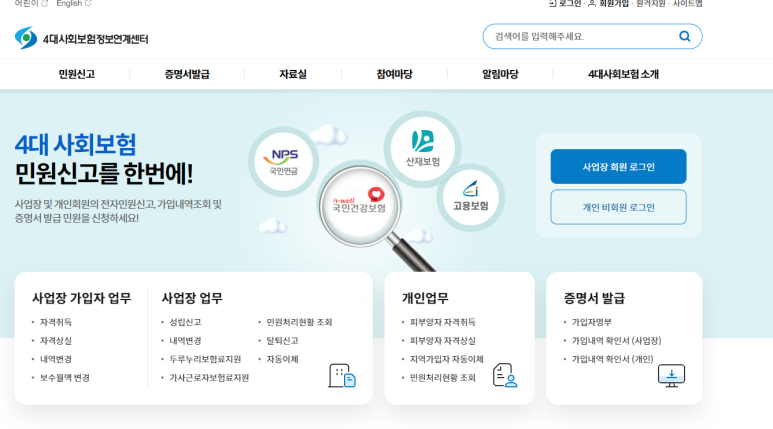This screenshot has width=773, height=429.
Task: Open 자격취득 under 사업장 가입자 업무
Action: [56, 322]
